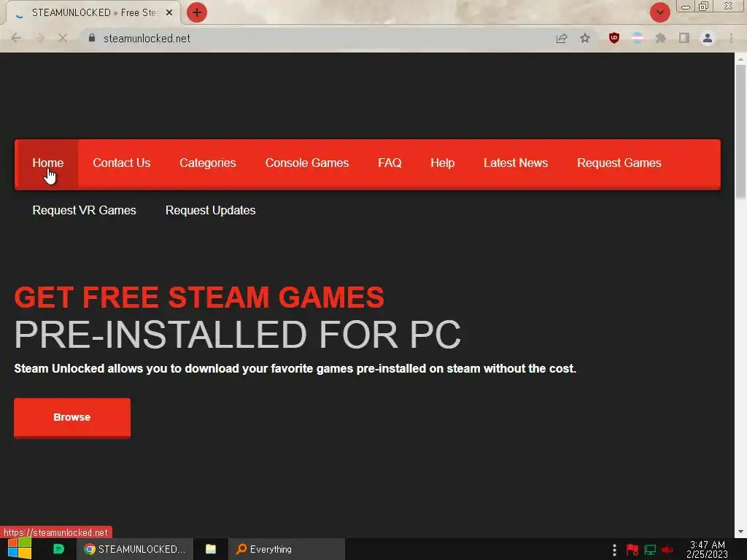Open Latest News menu item

[516, 163]
